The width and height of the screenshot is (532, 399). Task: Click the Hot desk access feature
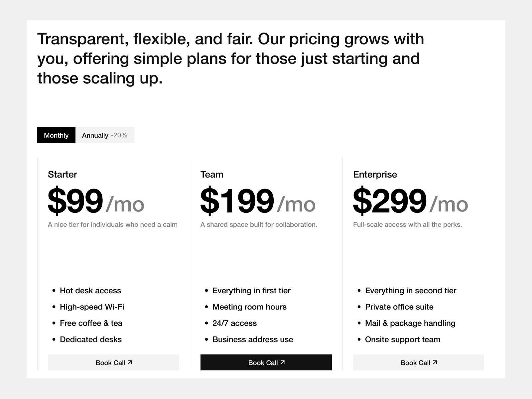90,291
